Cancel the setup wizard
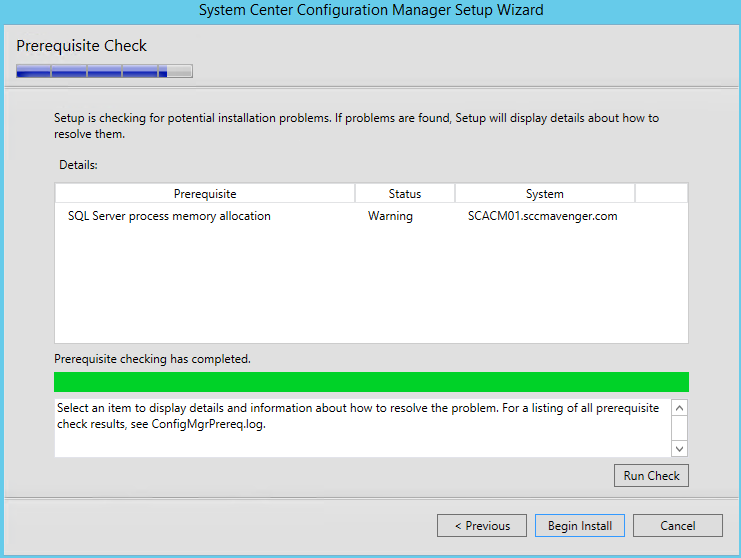Viewport: 741px width, 558px height. 678,525
